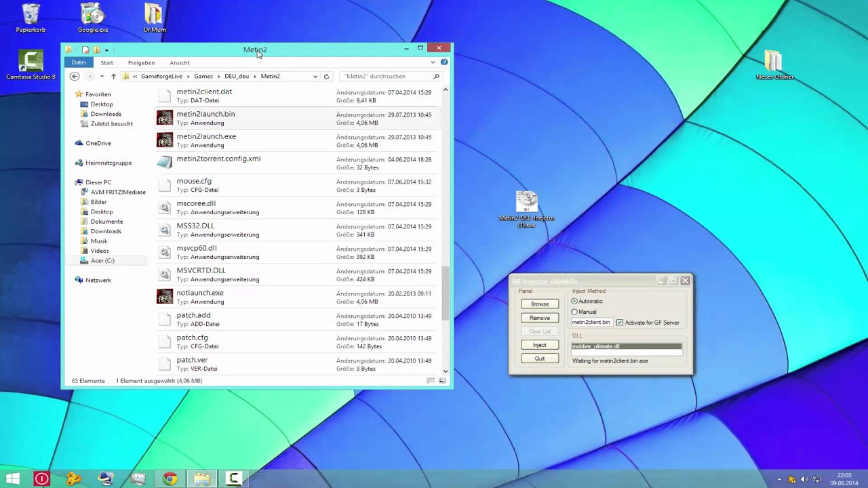The image size is (868, 488).
Task: Click the mscoree.dll file icon
Action: (165, 207)
